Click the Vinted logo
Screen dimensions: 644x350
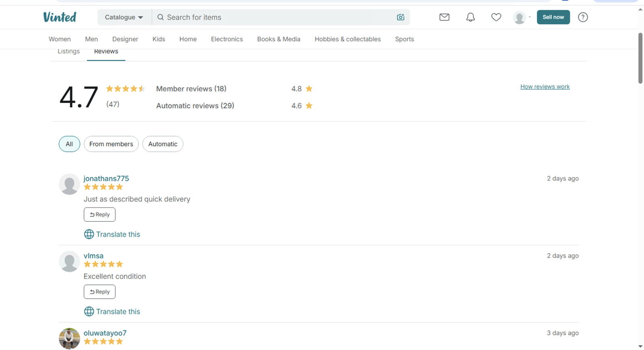tap(60, 17)
